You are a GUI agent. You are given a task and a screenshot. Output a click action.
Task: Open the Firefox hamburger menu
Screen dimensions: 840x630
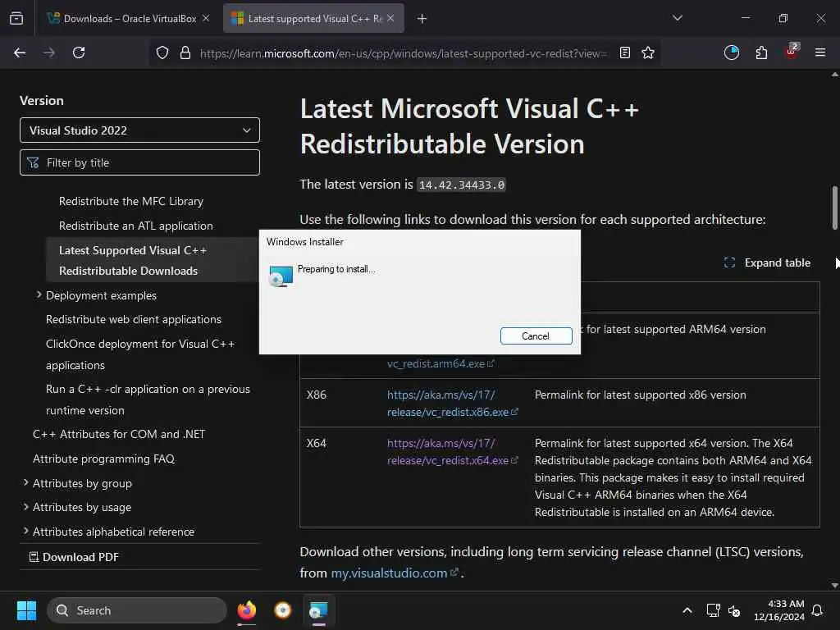[820, 52]
